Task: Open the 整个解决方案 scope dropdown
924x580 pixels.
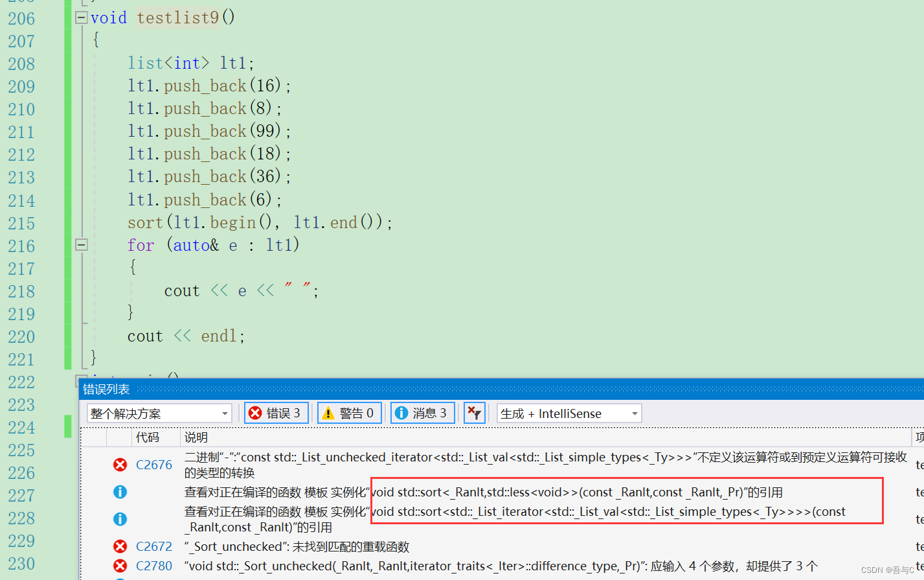Action: click(x=159, y=413)
